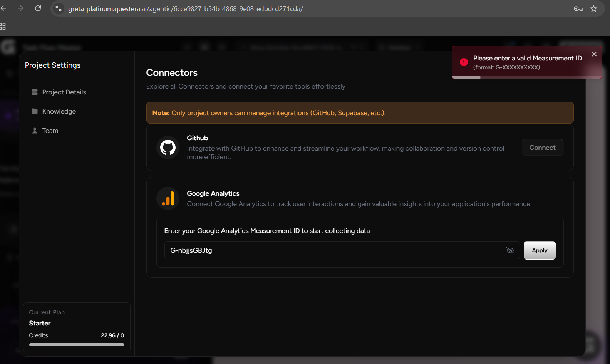Open Project Details settings section
The width and height of the screenshot is (610, 364).
(64, 92)
